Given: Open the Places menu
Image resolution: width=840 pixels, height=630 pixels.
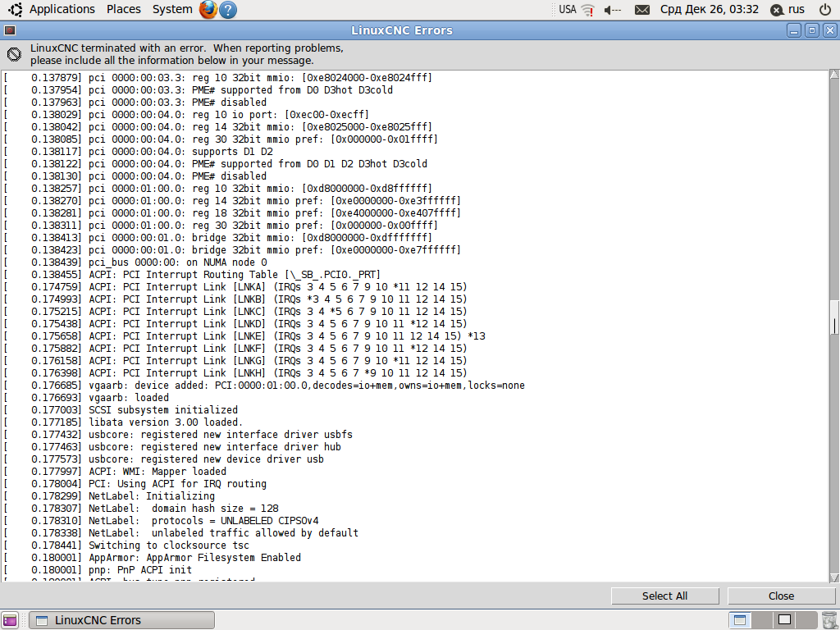Looking at the screenshot, I should click(124, 9).
